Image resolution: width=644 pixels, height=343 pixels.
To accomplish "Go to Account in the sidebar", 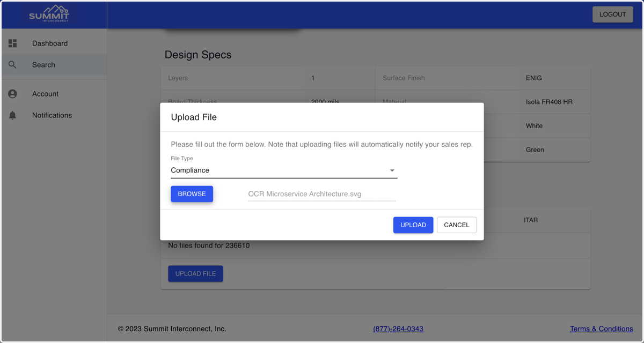I will click(54, 94).
